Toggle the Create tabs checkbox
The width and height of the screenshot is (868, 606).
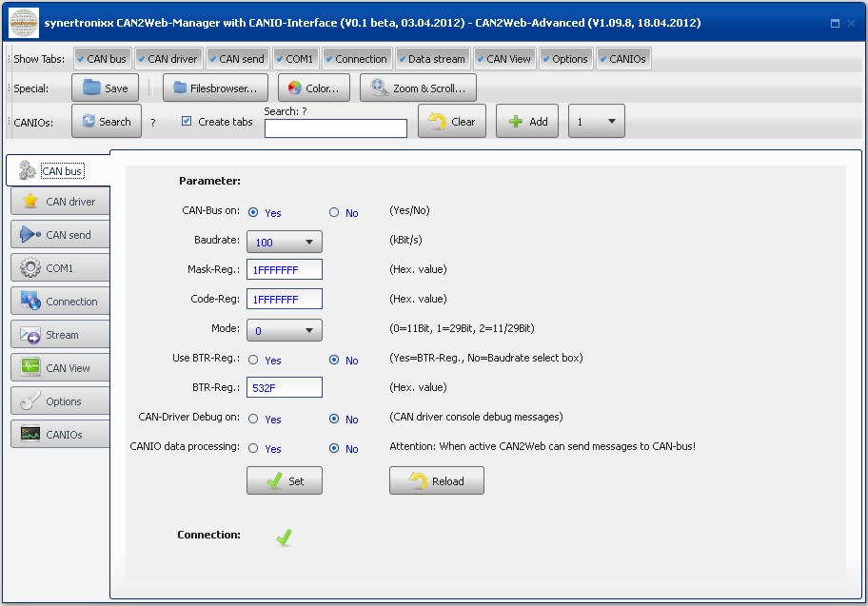[x=187, y=121]
